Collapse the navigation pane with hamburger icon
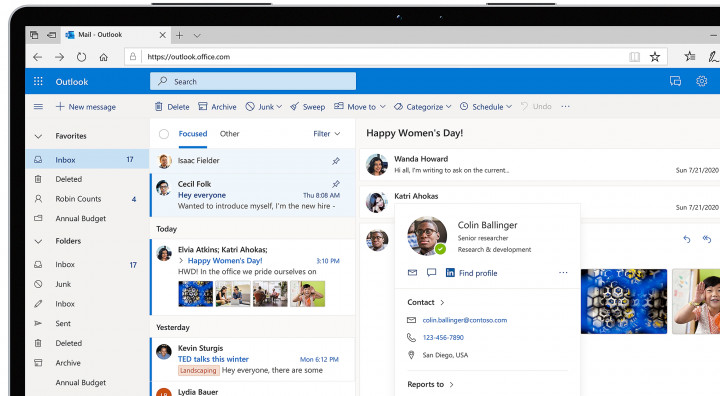The height and width of the screenshot is (396, 720). [x=38, y=107]
